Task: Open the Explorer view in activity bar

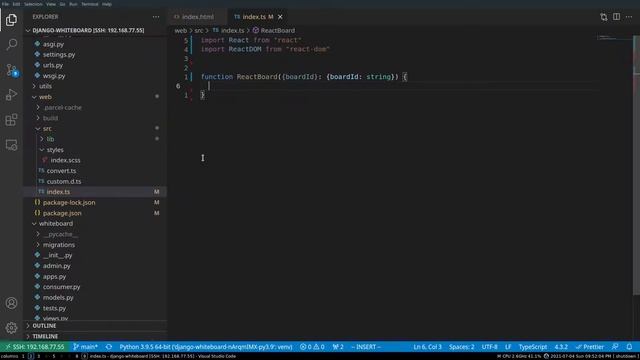Action: tap(11, 20)
